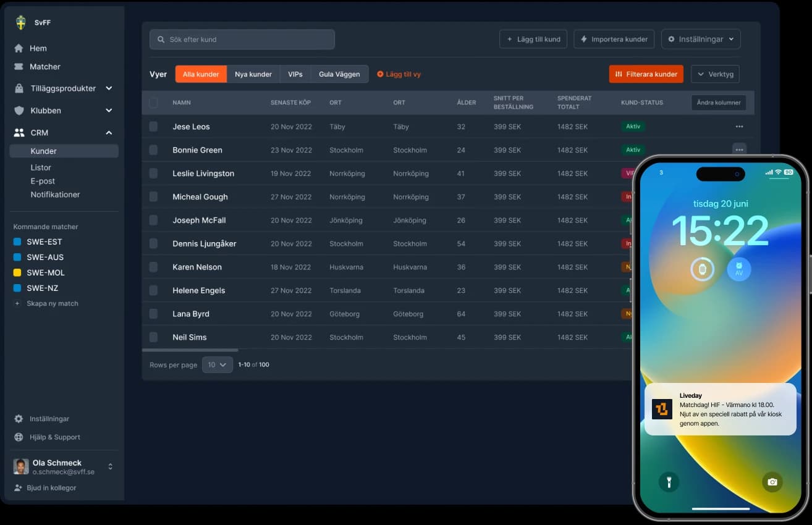Click the Klubben shield icon
Screen dimensions: 812x525
(19, 111)
